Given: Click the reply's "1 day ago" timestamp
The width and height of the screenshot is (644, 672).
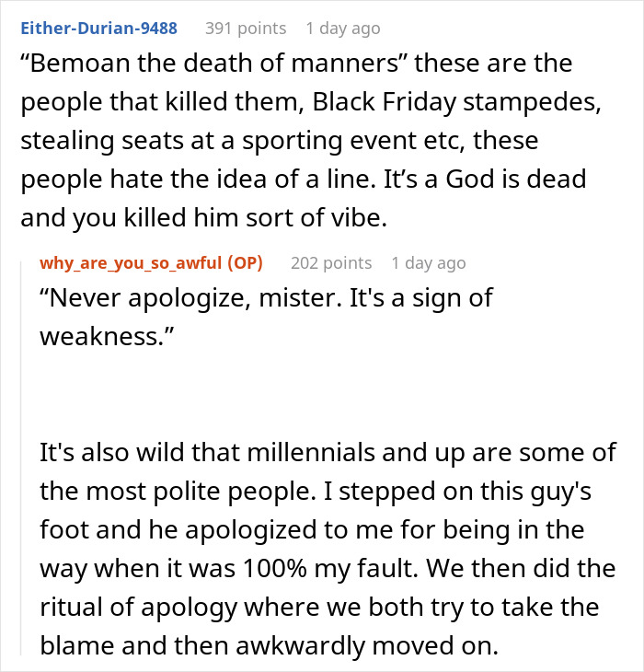Looking at the screenshot, I should click(x=428, y=263).
